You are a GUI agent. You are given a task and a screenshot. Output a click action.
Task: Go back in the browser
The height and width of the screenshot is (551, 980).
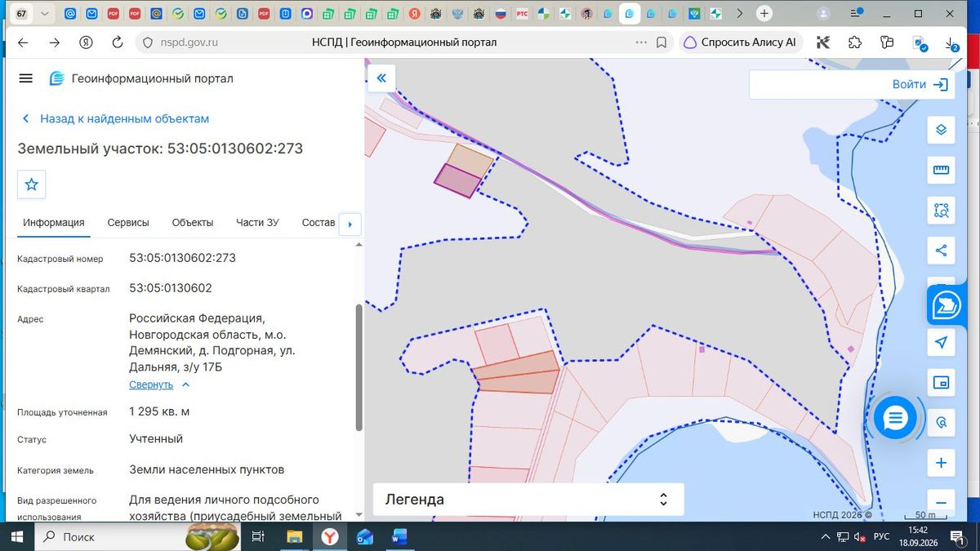click(x=23, y=42)
